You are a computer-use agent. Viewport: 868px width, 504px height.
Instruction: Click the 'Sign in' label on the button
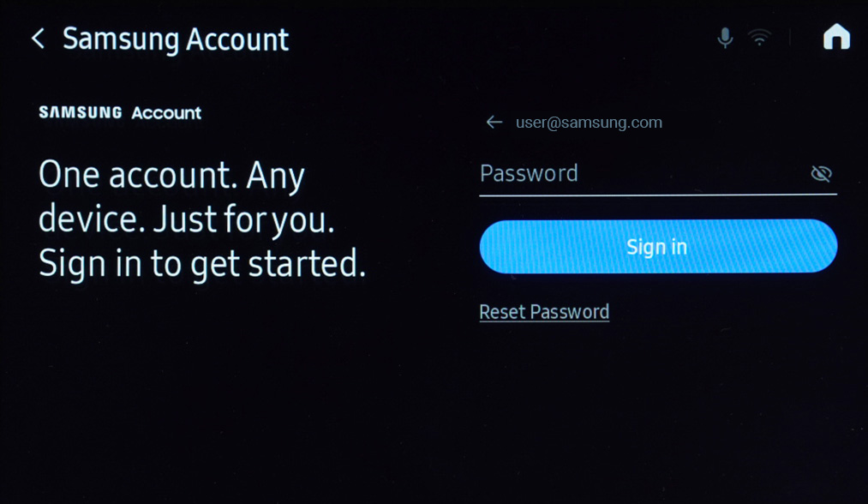tap(657, 247)
